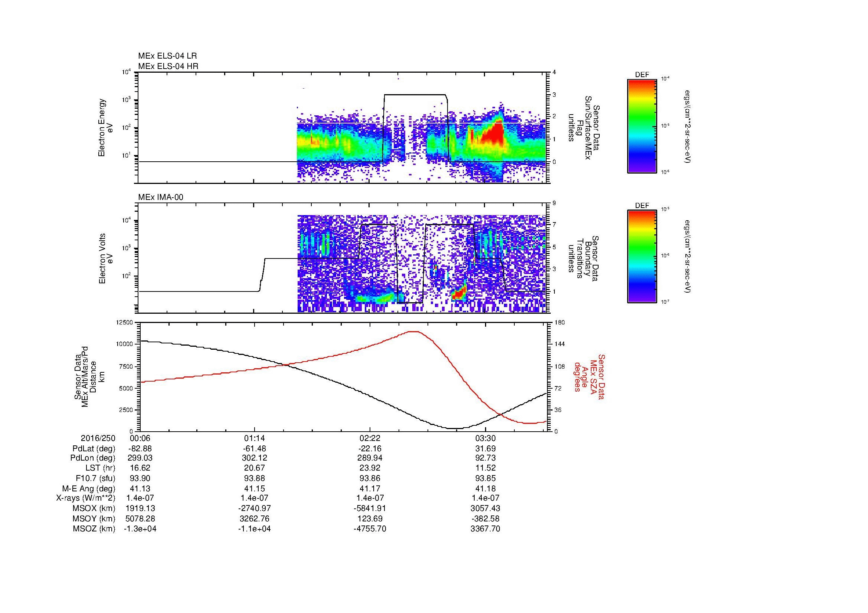Click M-E Ang value '41.13'
The image size is (868, 613).
coord(140,488)
